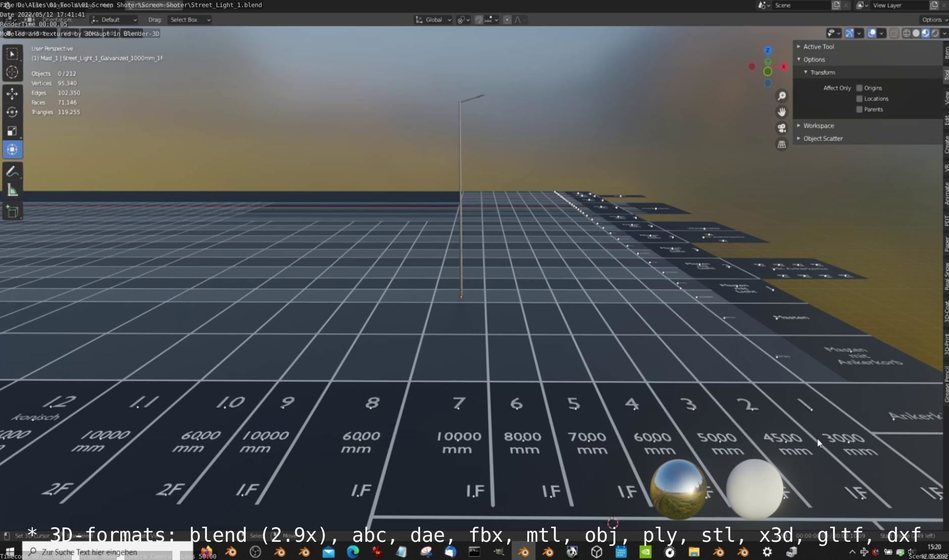Expand the Workspace panel
The width and height of the screenshot is (949, 560).
[x=868, y=126]
